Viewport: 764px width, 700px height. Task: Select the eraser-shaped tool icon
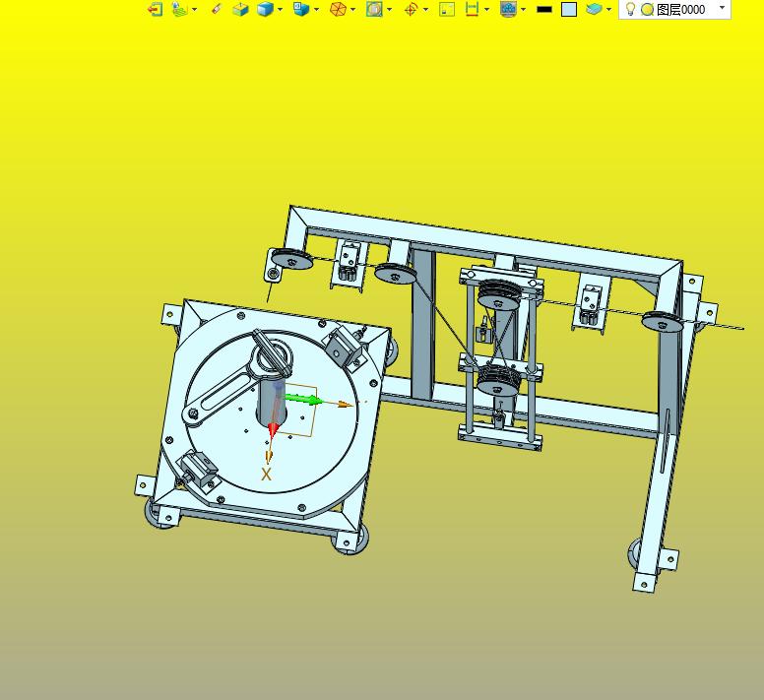(x=217, y=9)
